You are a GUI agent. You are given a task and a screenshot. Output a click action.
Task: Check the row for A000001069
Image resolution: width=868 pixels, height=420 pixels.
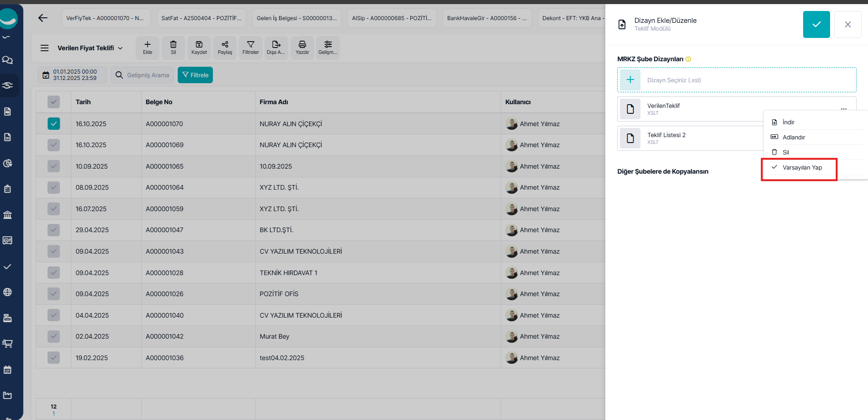pyautogui.click(x=54, y=145)
